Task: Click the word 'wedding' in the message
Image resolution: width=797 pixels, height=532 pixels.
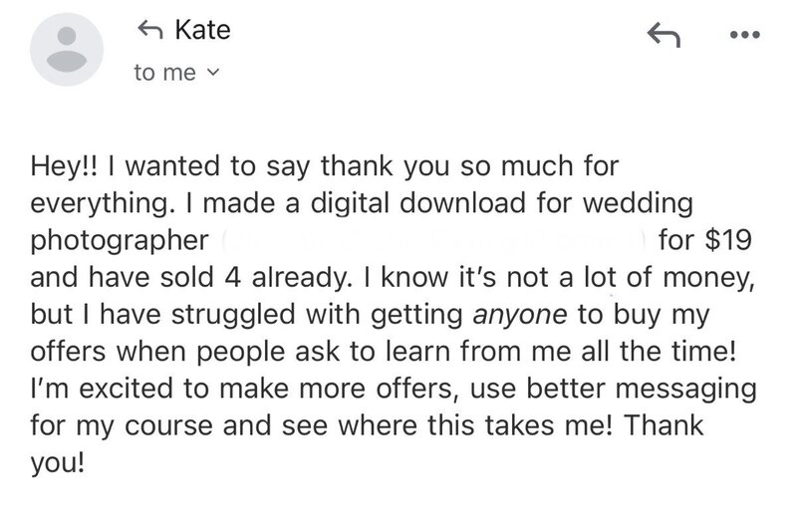Action: pos(638,203)
